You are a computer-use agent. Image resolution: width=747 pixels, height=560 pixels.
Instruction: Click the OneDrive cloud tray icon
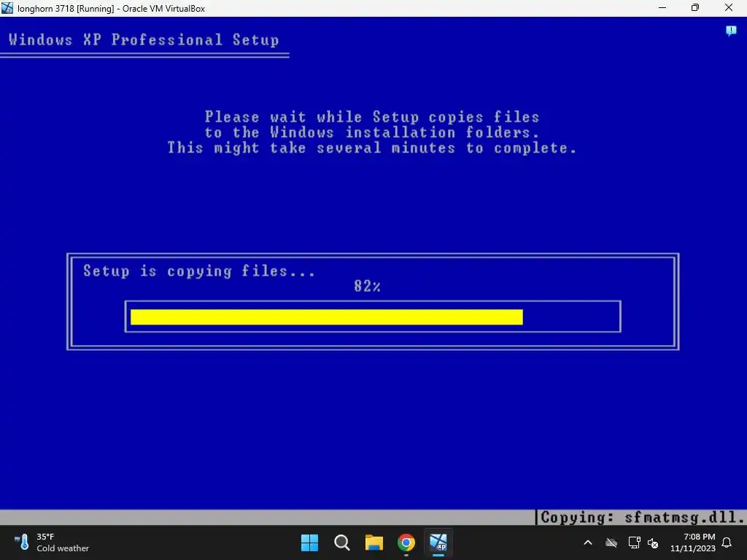611,542
